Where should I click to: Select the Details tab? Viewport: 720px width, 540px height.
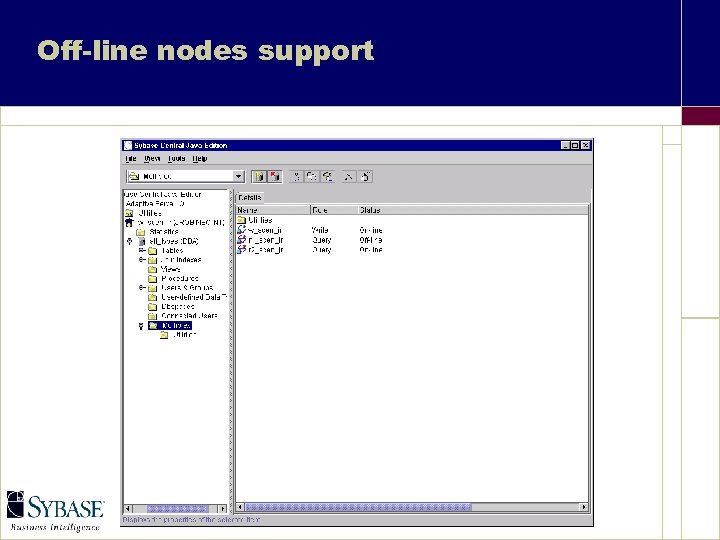(x=250, y=197)
